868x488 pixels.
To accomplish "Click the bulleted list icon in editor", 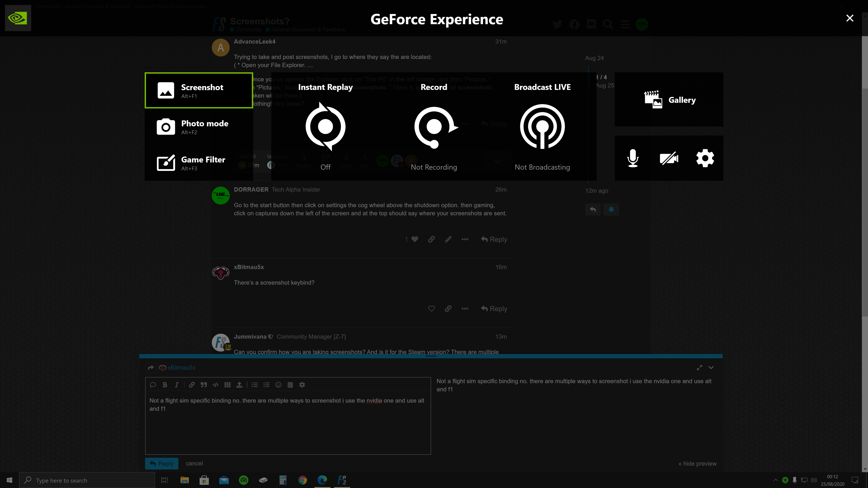I will click(x=254, y=385).
